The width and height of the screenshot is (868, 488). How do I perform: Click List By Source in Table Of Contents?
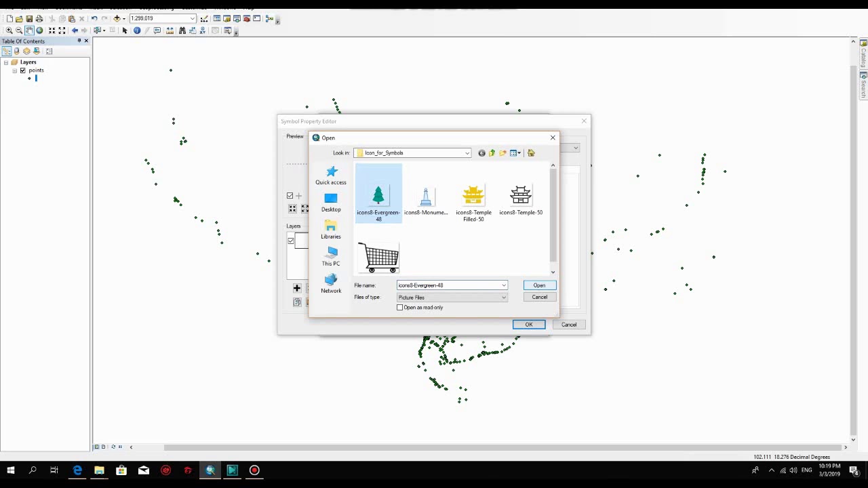pos(16,51)
